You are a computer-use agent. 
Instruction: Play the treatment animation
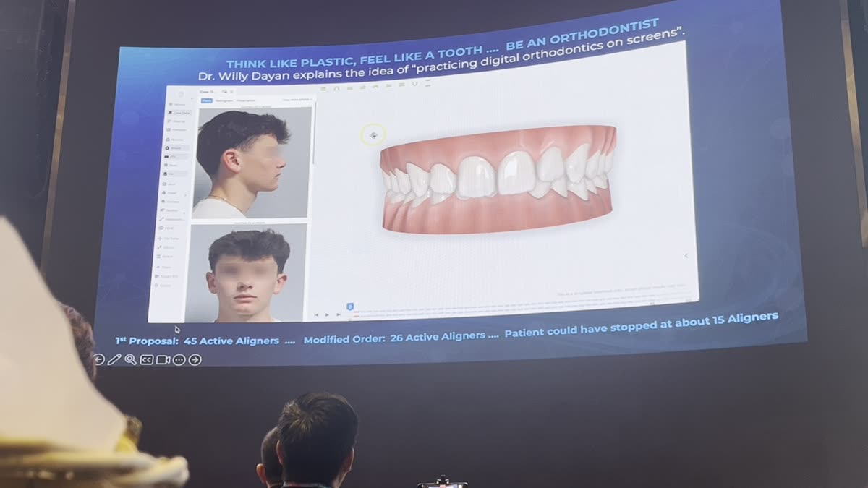tap(327, 316)
